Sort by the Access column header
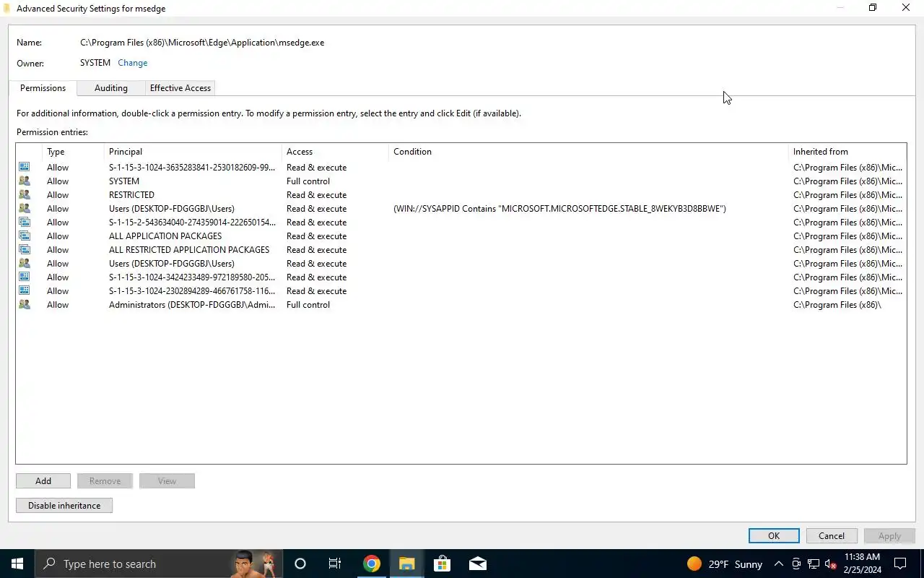The image size is (924, 578). tap(336, 152)
